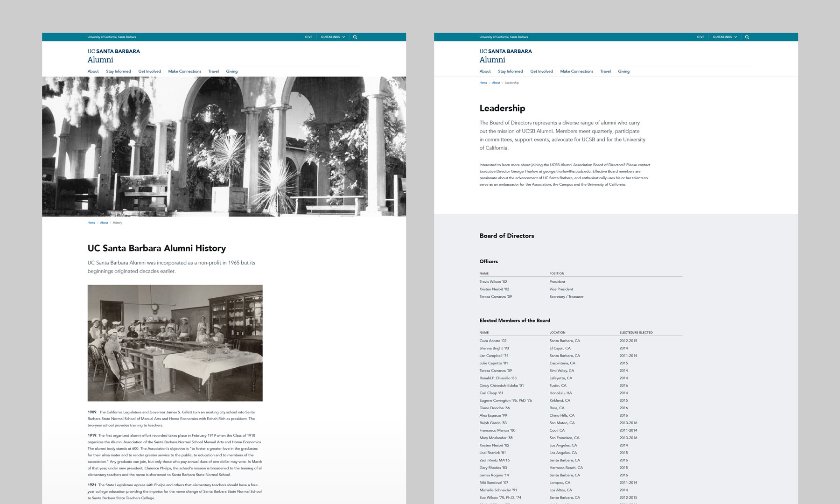Select Get Involved on Leadership page nav
The width and height of the screenshot is (840, 504).
[541, 71]
